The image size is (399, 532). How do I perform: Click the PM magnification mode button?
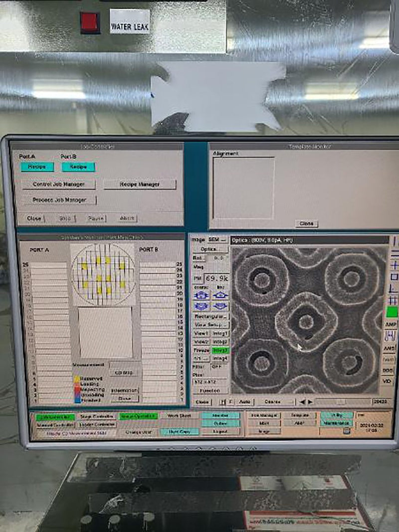click(198, 279)
